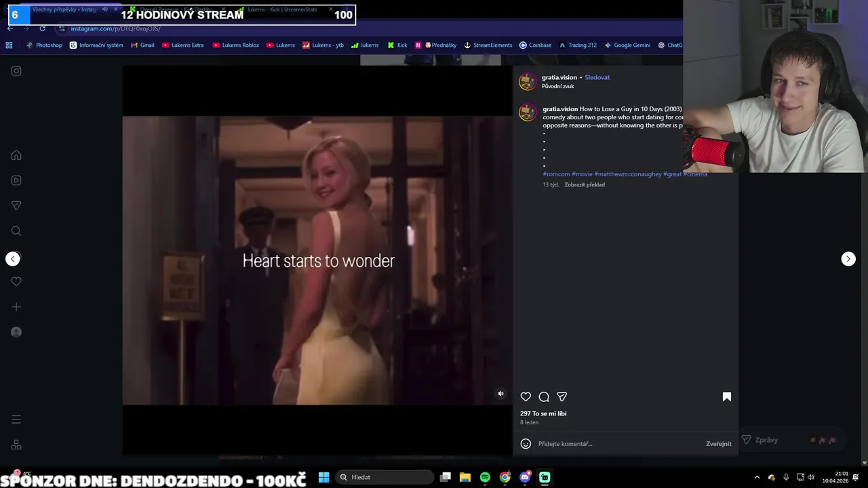Click the #romcom hashtag
868x488 pixels.
(x=556, y=174)
